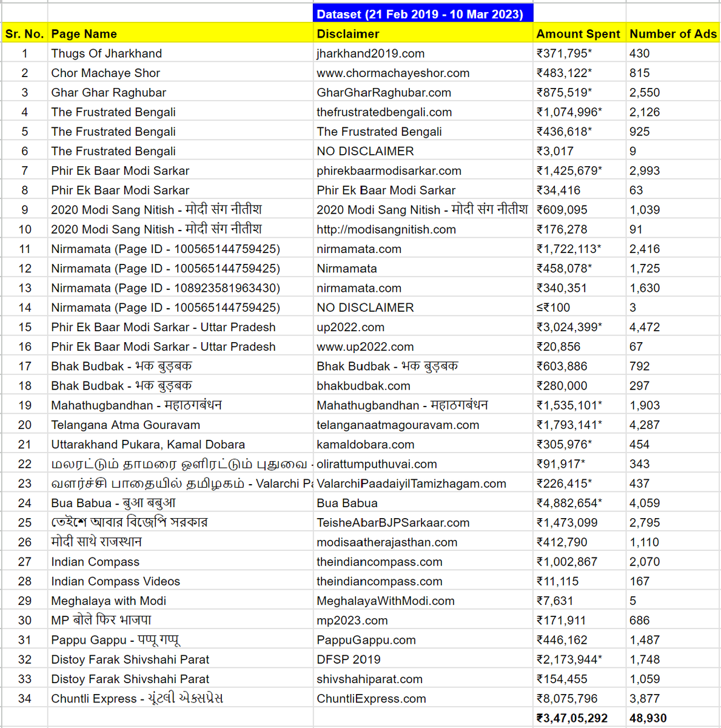Click the 'Page Name' column header
Viewport: 721px width, 728px height.
[x=180, y=33]
